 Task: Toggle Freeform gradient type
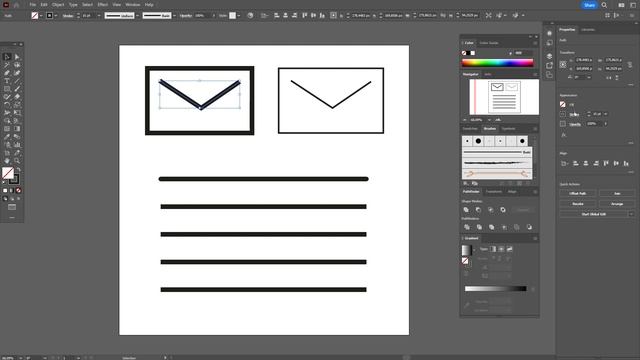[509, 249]
